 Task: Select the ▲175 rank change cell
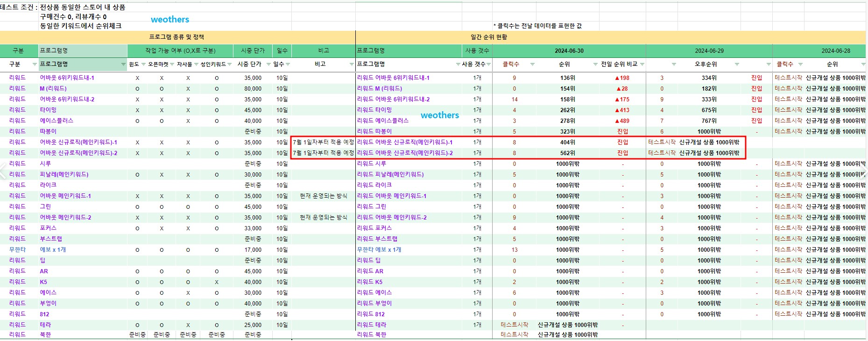622,99
